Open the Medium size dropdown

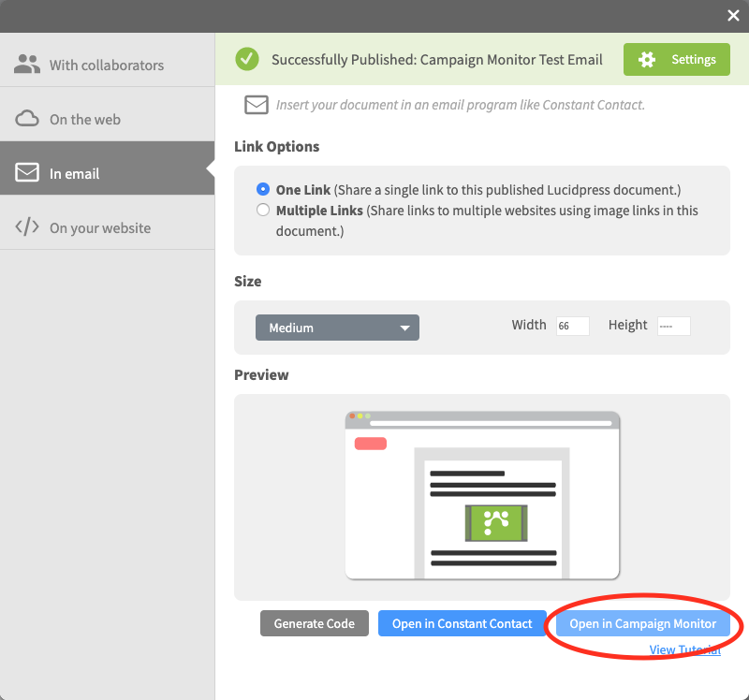click(337, 328)
